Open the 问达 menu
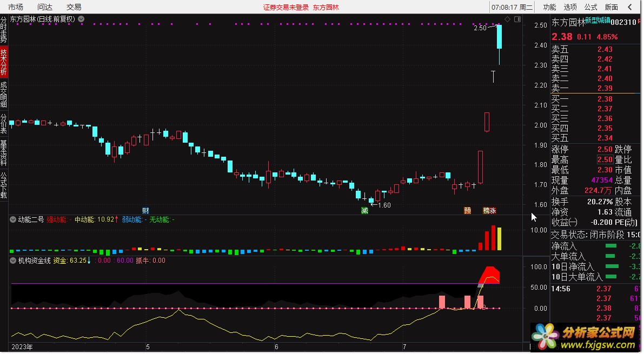The image size is (644, 354). point(45,7)
